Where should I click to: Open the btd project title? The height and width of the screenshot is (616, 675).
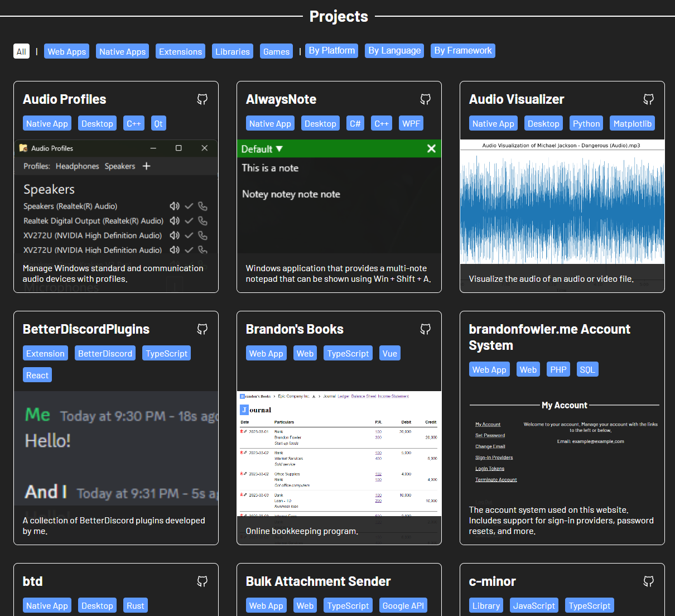[x=33, y=581]
